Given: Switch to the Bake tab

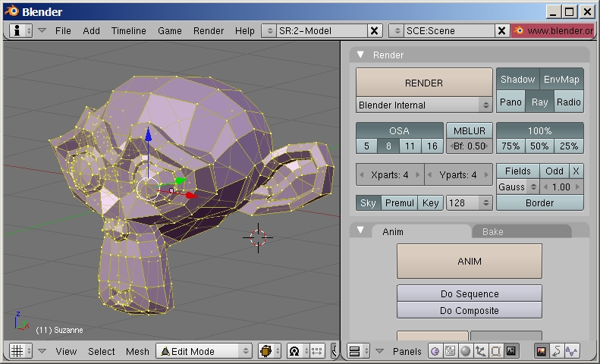Looking at the screenshot, I should 492,231.
